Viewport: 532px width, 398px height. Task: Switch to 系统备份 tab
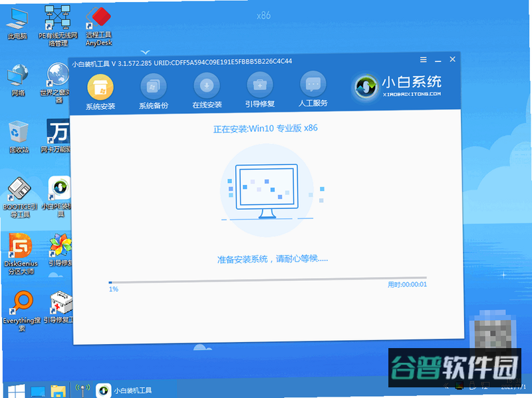pos(154,92)
